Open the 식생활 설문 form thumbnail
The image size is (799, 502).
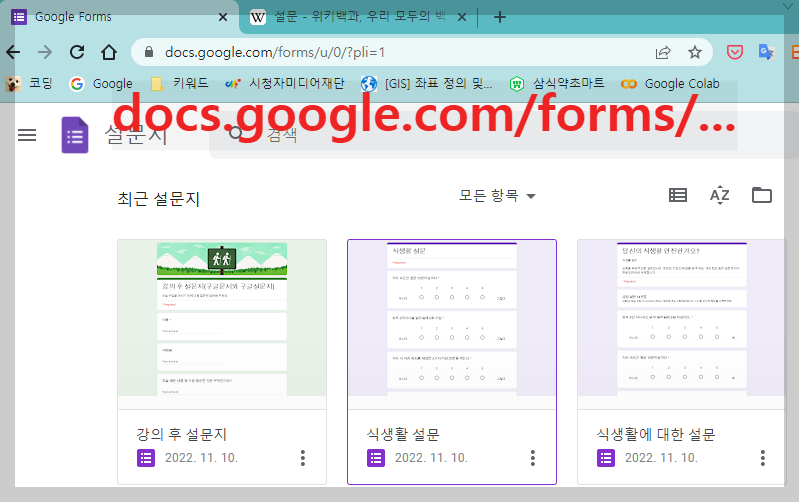[452, 318]
